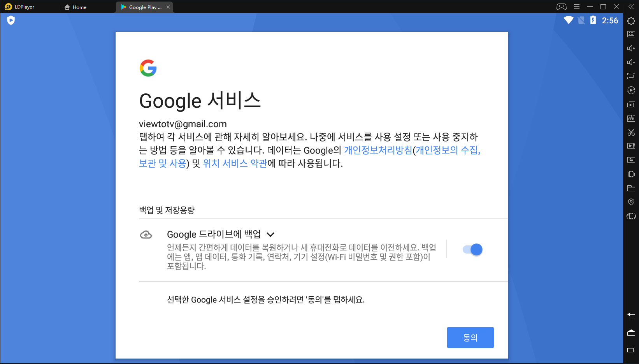Open virtual location pin icon
Screen dimensions: 639x364
point(631,202)
